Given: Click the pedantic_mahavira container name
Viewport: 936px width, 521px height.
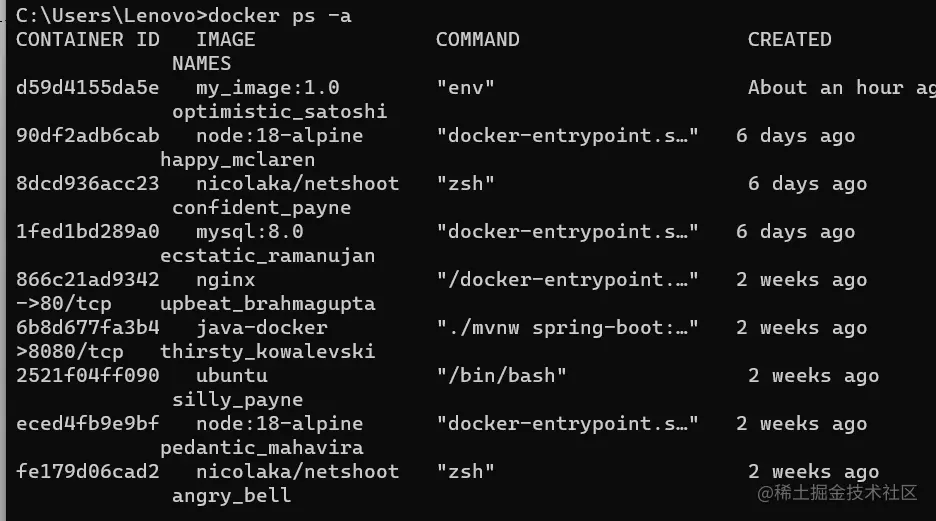Looking at the screenshot, I should click(x=261, y=448).
